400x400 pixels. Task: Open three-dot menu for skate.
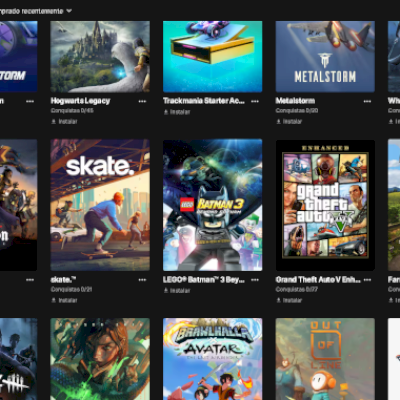coord(142,280)
